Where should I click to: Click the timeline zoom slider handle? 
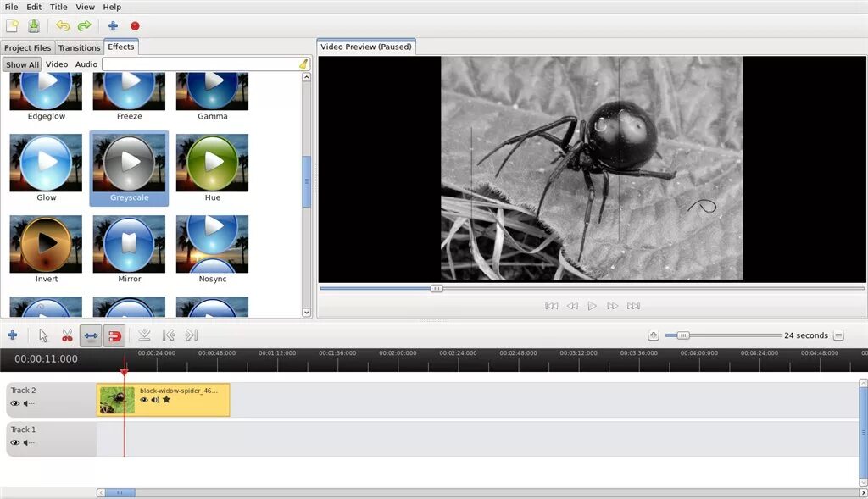(x=683, y=335)
